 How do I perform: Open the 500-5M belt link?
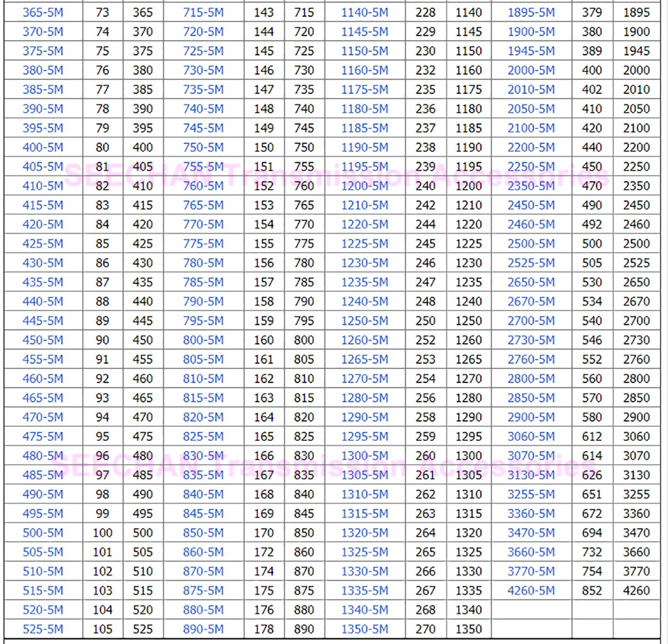[x=43, y=533]
